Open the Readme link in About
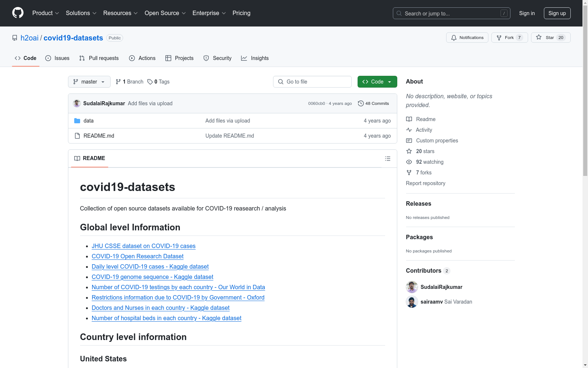Screen dimensions: 588x368 pos(421,119)
